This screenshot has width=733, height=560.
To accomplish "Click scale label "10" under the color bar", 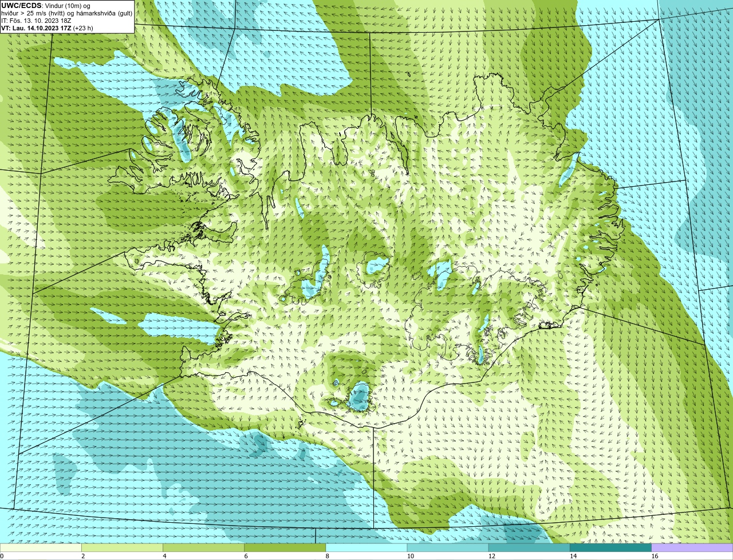I will click(410, 556).
